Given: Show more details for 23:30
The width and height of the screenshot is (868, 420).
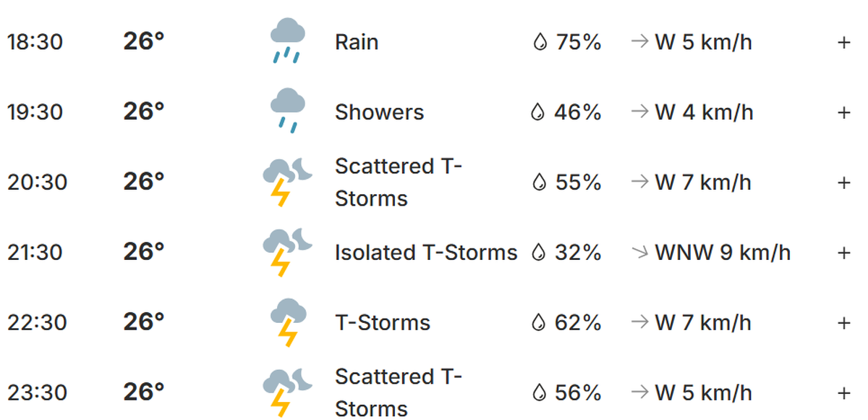Looking at the screenshot, I should coord(843,393).
